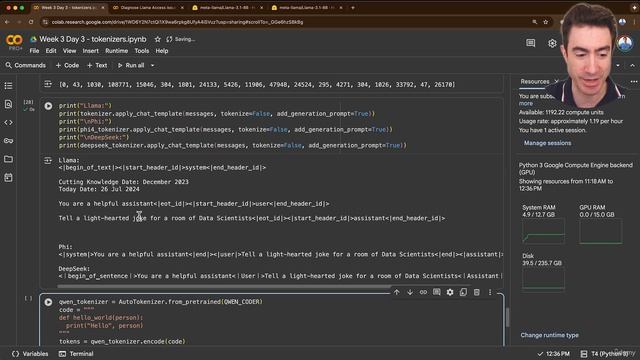
Task: Toggle output options for token list output
Action: coord(48,84)
